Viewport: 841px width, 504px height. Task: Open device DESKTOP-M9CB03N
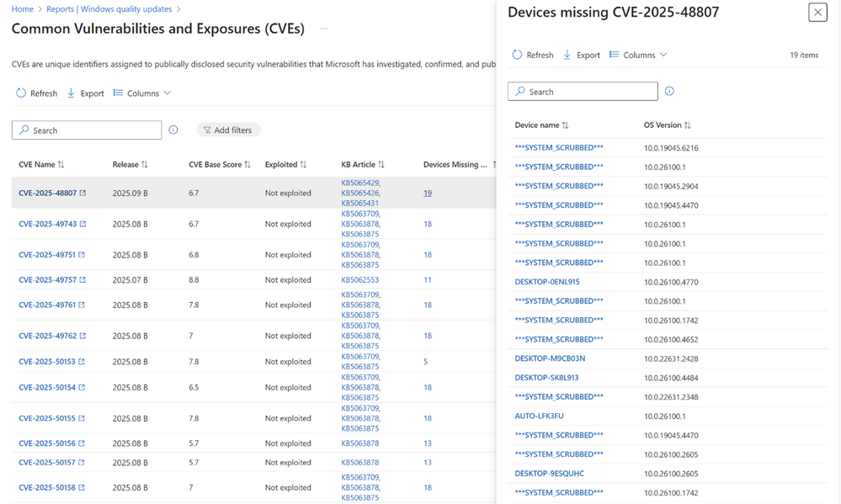[x=550, y=358]
